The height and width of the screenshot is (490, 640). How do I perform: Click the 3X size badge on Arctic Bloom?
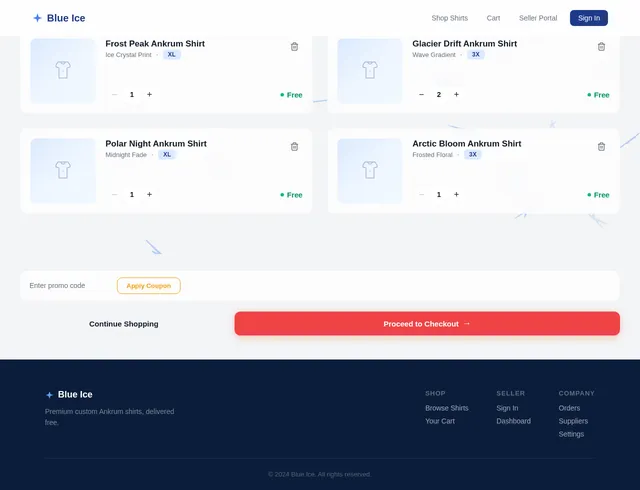click(x=473, y=155)
